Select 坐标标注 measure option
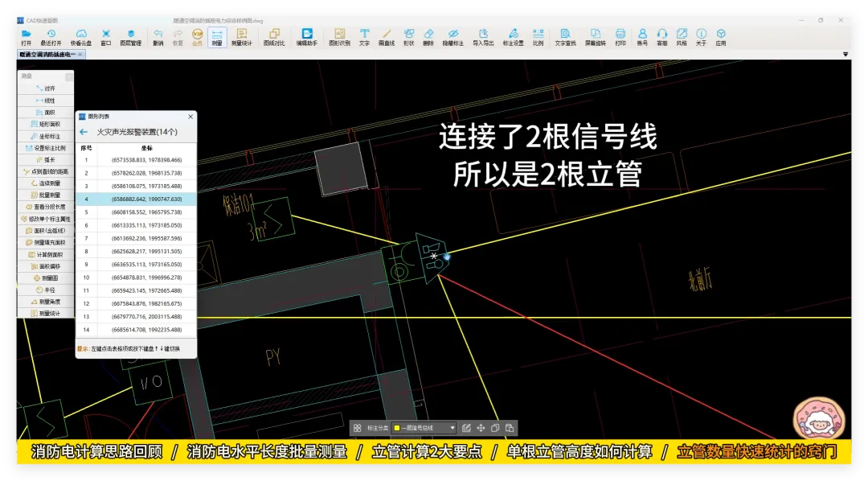The image size is (868, 481). [x=45, y=136]
